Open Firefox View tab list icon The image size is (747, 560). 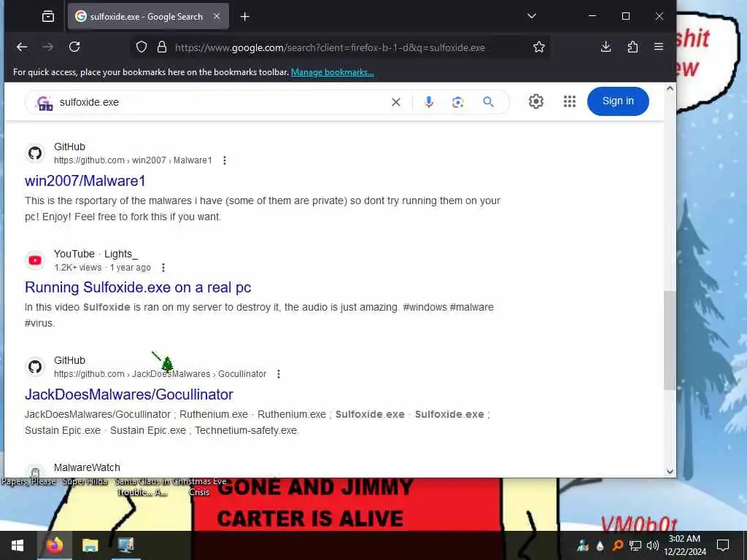pyautogui.click(x=47, y=17)
